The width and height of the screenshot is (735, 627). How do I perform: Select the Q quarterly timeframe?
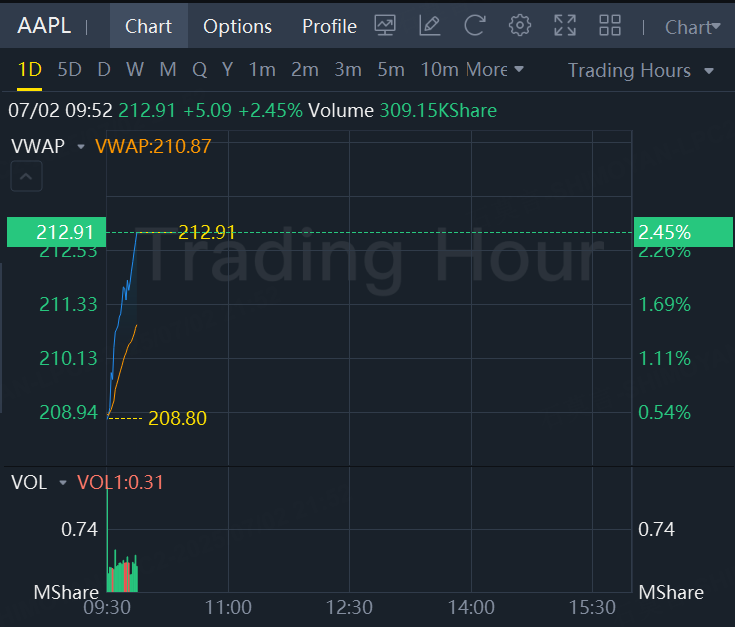199,70
